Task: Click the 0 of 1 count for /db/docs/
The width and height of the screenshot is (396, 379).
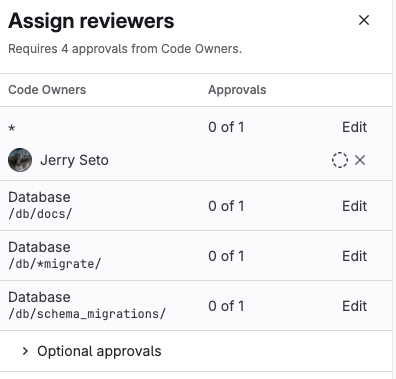Action: [226, 206]
